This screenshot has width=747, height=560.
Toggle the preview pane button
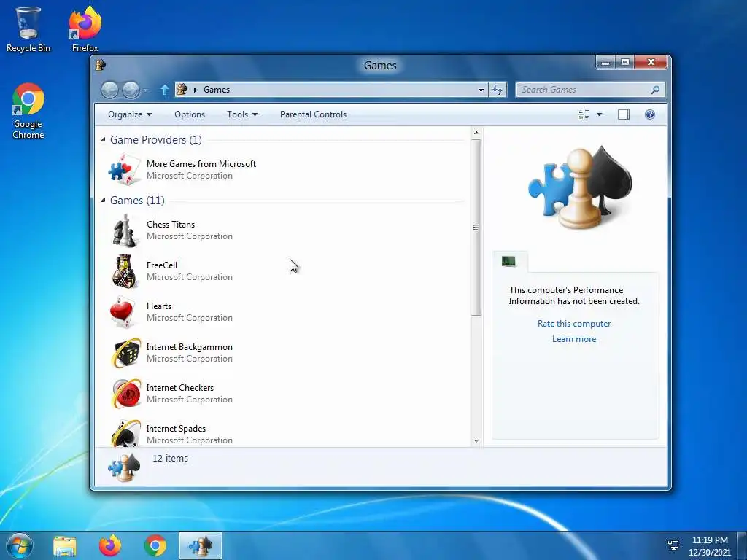623,114
